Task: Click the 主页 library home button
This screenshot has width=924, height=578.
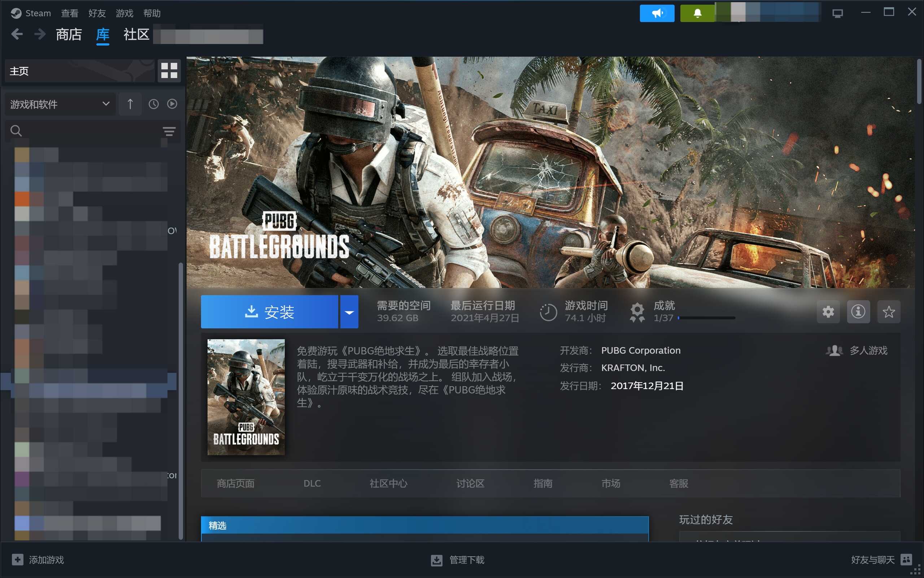Action: point(79,71)
